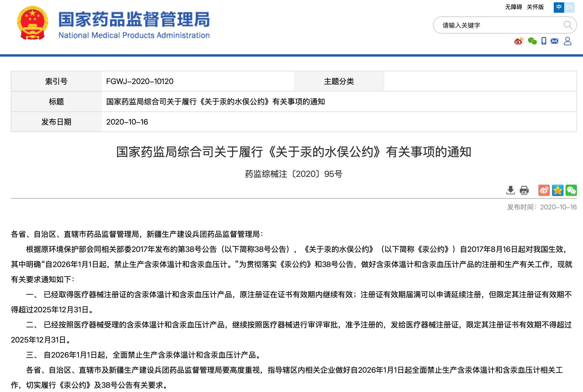Click 国家药品监督管理局 site title
Screen dimensions: 583x392
click(x=134, y=19)
